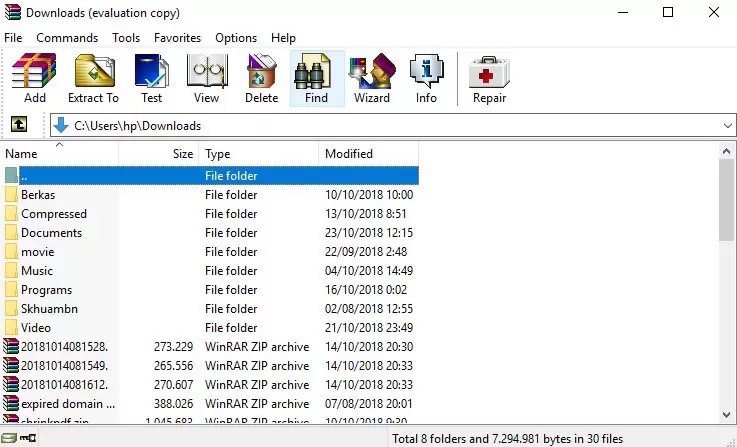Click modified date 13/10/2018 8:51

pyautogui.click(x=366, y=213)
